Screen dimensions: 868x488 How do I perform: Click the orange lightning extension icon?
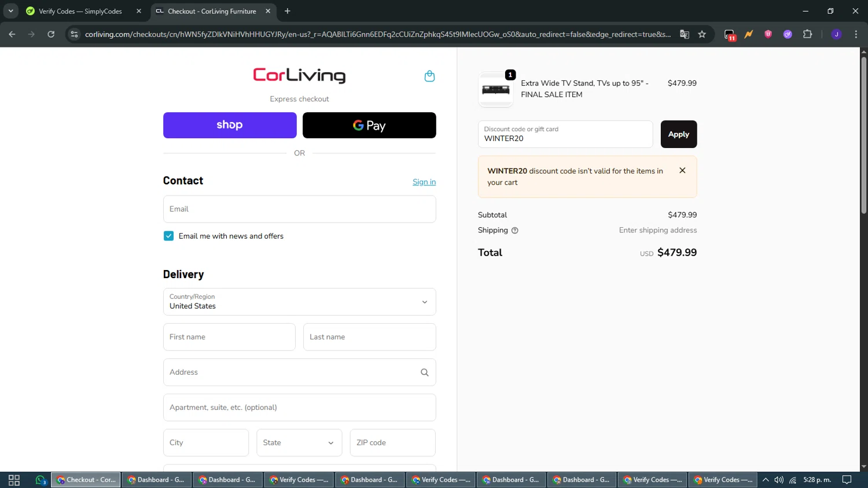[749, 34]
